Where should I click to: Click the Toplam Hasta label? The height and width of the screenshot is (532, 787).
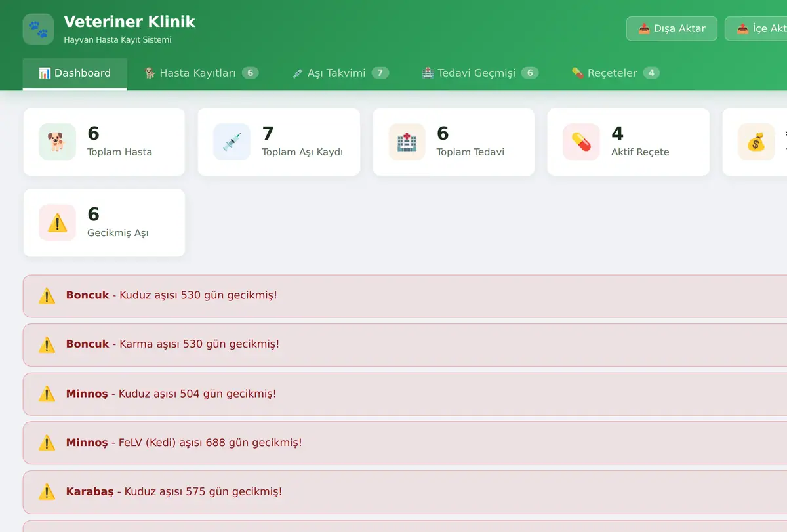click(x=119, y=152)
